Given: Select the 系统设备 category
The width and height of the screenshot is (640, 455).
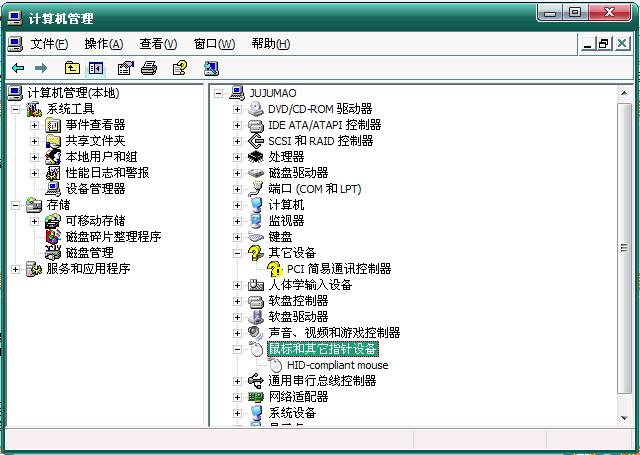Looking at the screenshot, I should pos(292,413).
